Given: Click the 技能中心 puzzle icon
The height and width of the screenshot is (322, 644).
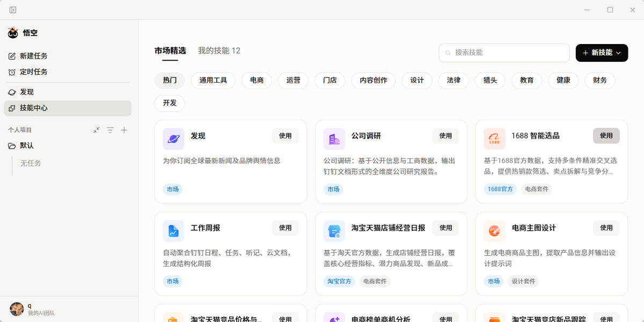Looking at the screenshot, I should coord(12,108).
